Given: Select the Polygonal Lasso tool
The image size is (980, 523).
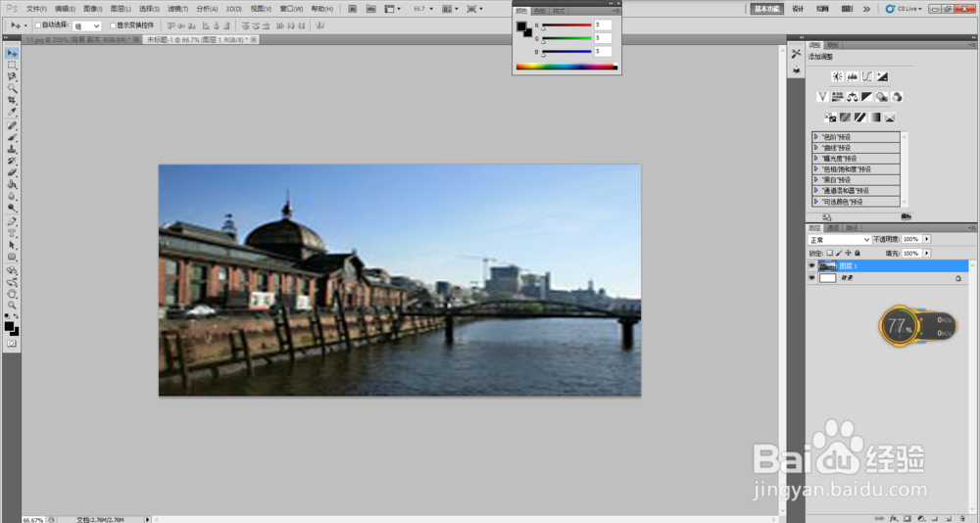Looking at the screenshot, I should coord(12,76).
